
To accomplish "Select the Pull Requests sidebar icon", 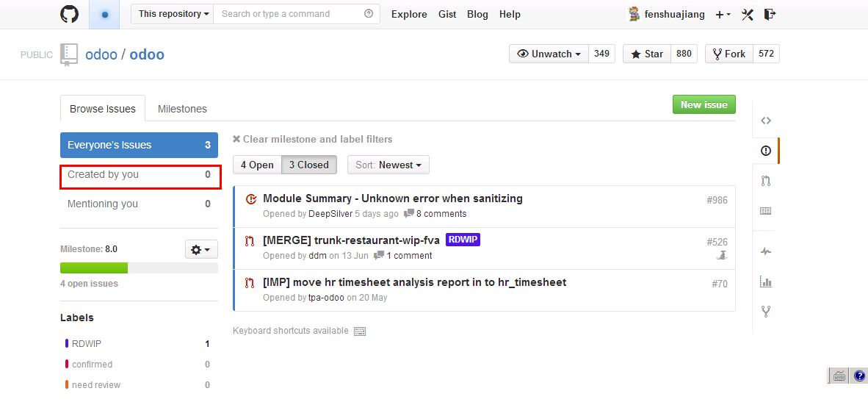I will pyautogui.click(x=766, y=181).
